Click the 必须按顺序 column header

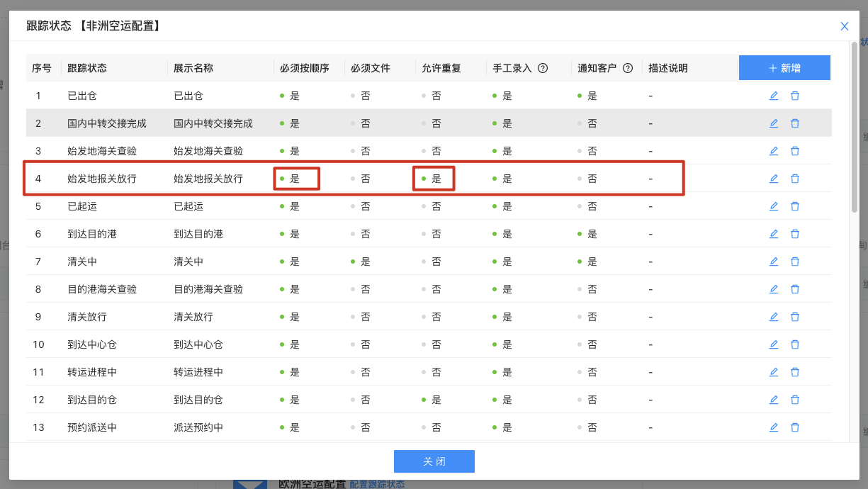click(x=304, y=69)
